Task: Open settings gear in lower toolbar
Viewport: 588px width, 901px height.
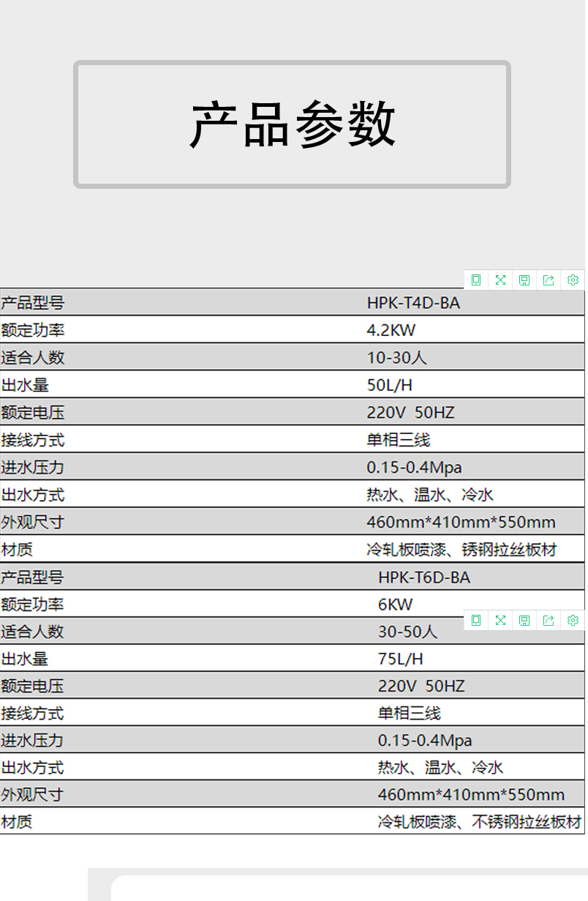Action: coord(573,620)
